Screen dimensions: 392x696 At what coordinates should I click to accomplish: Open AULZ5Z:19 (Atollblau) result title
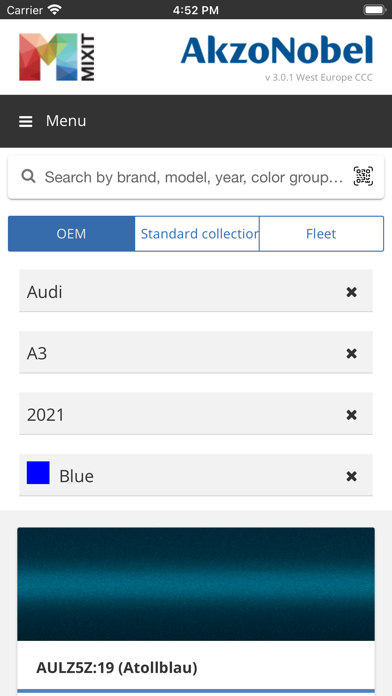[117, 667]
